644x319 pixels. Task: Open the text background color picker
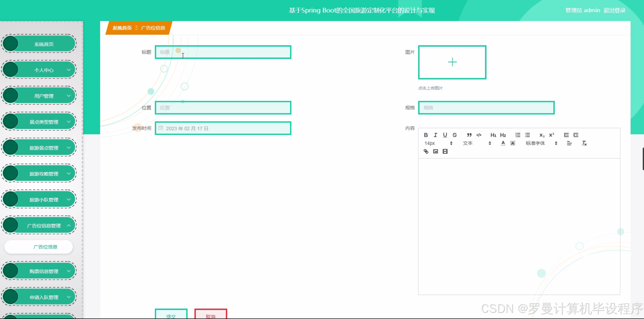pos(513,143)
